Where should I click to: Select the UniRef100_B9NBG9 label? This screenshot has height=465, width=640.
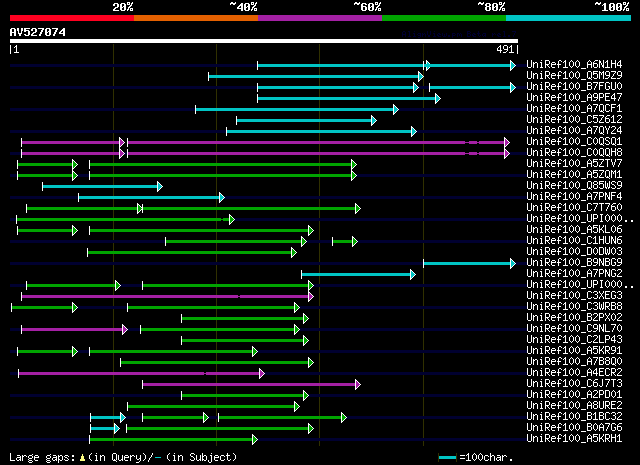[574, 263]
